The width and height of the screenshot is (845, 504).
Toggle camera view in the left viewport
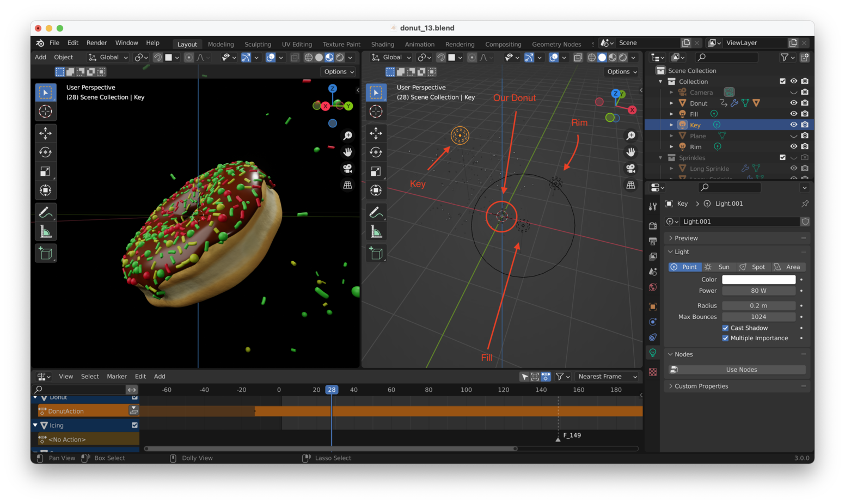347,169
